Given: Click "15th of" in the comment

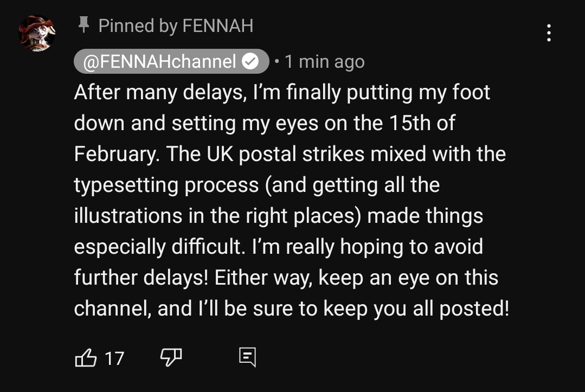Looking at the screenshot, I should [422, 123].
